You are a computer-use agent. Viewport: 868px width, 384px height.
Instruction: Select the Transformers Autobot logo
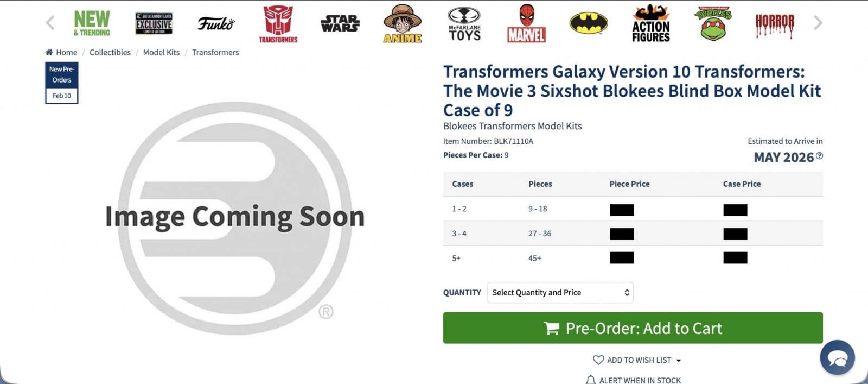click(x=278, y=24)
